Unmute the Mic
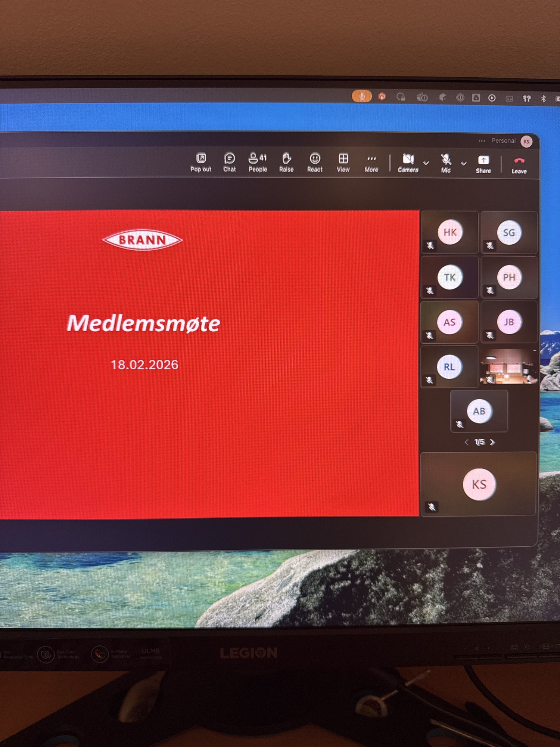 [446, 164]
